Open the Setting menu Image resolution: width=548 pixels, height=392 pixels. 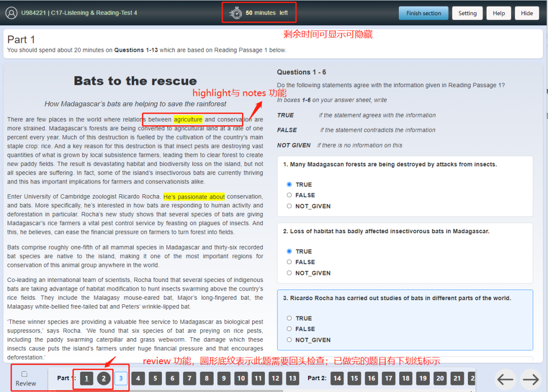pyautogui.click(x=467, y=13)
